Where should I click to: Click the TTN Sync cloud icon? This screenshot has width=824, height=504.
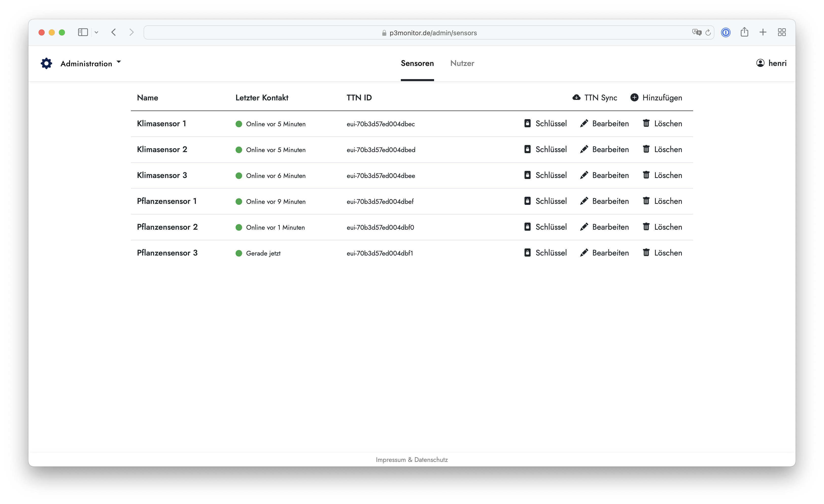coord(576,97)
